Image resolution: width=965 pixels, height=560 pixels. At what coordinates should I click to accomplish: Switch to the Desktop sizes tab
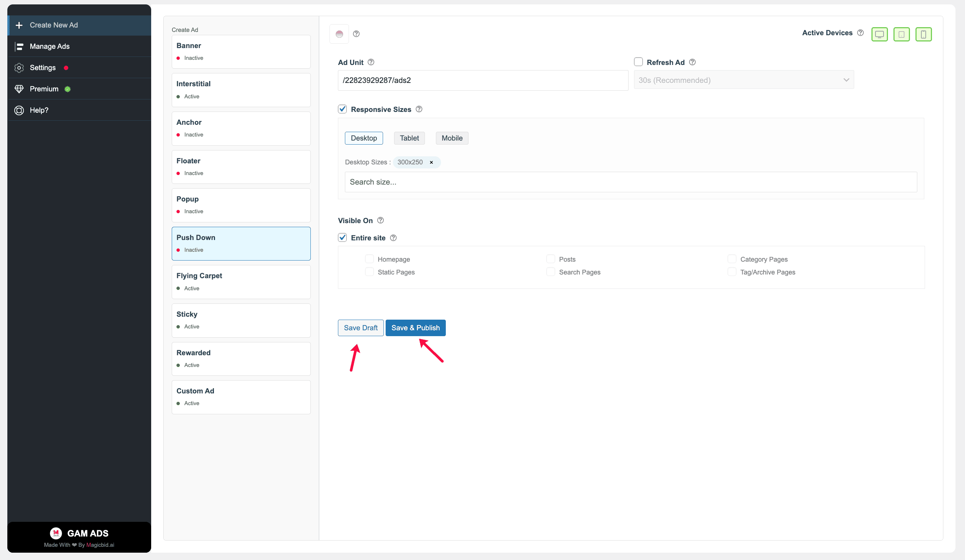click(364, 138)
